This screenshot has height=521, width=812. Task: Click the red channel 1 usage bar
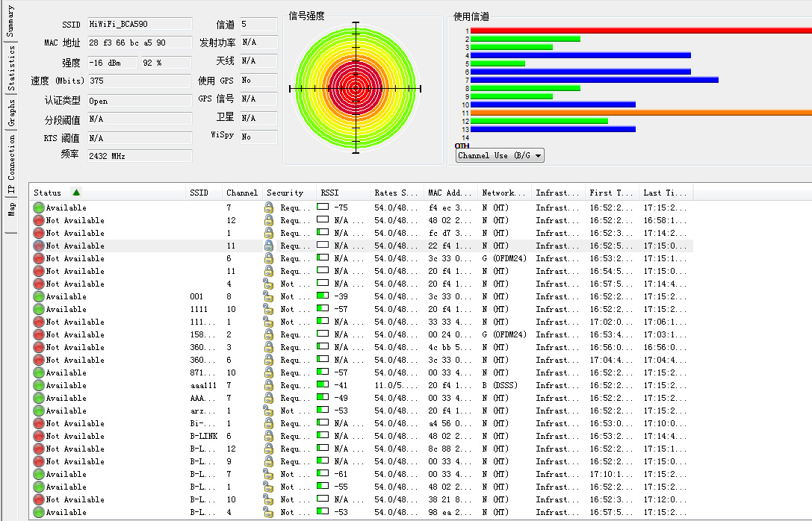point(640,31)
